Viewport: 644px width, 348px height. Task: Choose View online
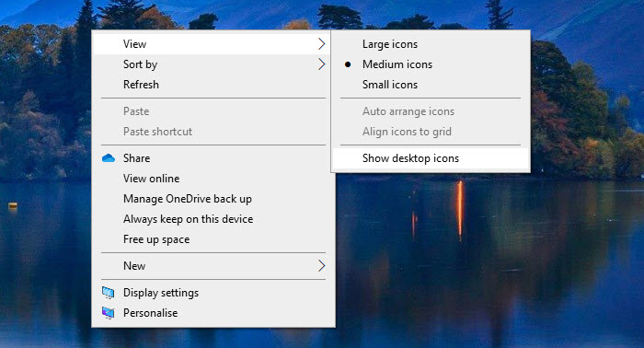(213, 179)
